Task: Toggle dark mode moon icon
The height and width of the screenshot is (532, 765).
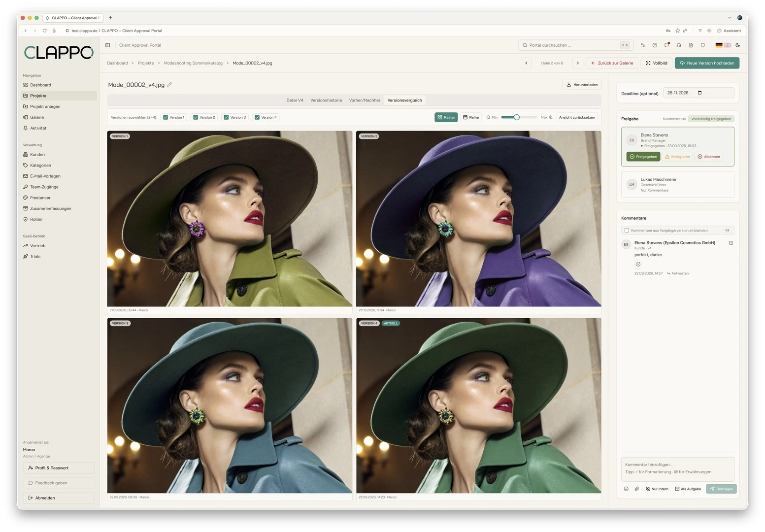Action: point(738,45)
